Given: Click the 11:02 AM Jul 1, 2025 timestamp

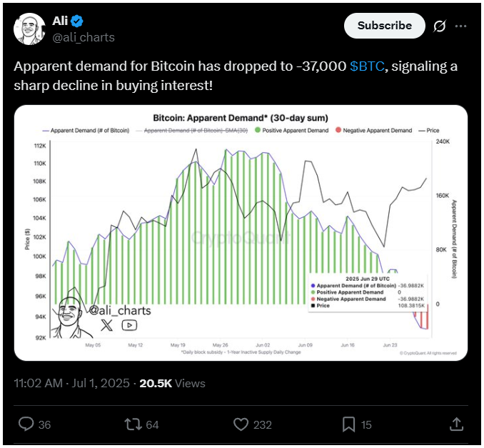Looking at the screenshot, I should pos(71,383).
